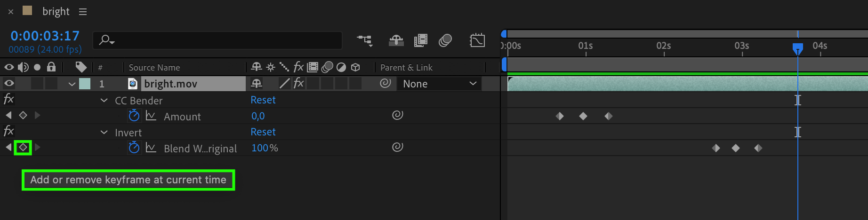
Task: Reset the CC Bender effect
Action: coord(263,100)
